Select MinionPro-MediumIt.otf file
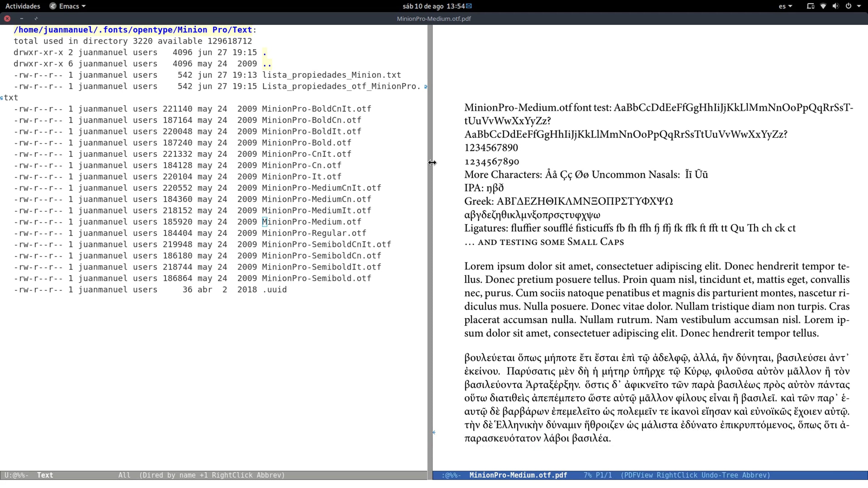 pos(317,210)
